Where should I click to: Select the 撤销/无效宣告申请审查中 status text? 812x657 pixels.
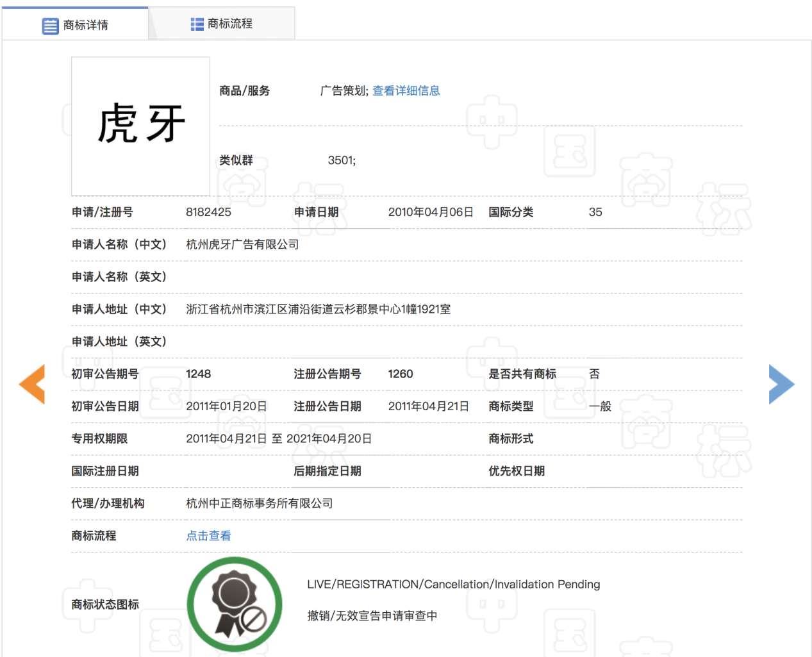tap(372, 616)
